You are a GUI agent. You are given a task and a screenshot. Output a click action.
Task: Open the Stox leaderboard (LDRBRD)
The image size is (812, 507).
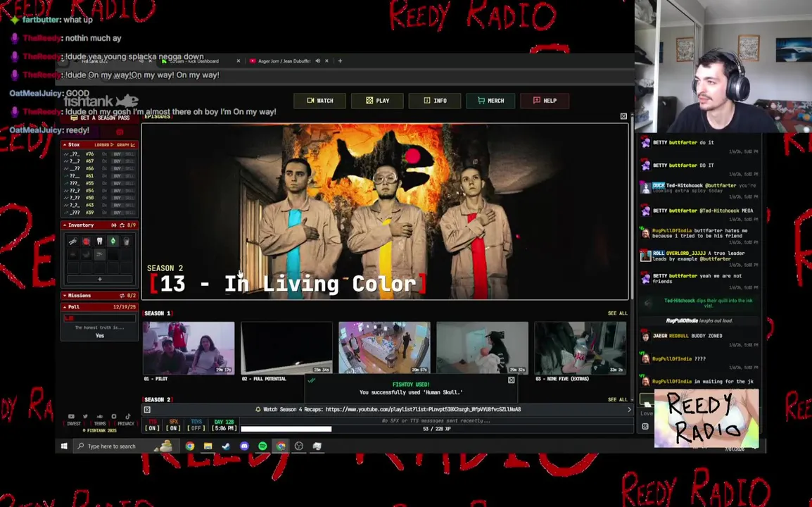point(103,144)
